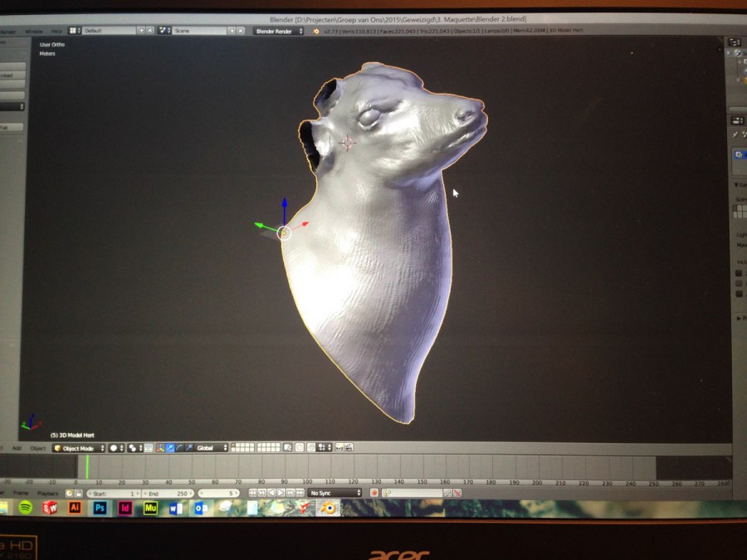Toggle the 3D manipulator widget icon

(160, 448)
